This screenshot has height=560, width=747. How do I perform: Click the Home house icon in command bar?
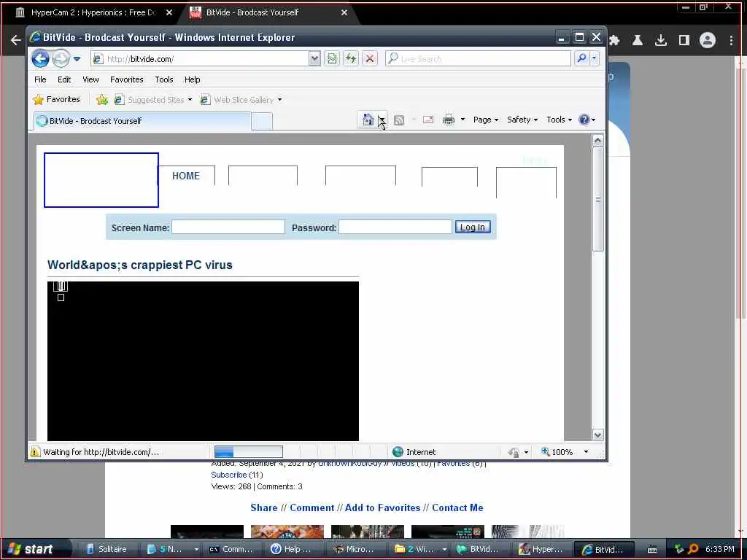[368, 120]
